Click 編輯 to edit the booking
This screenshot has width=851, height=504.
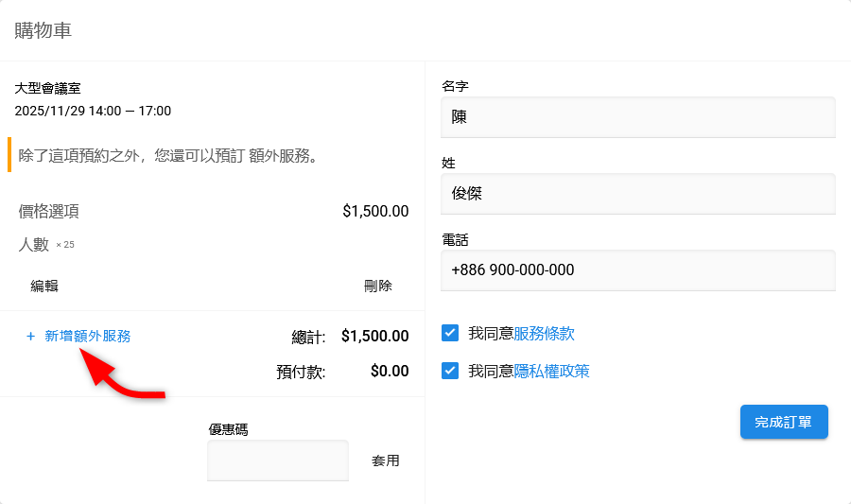click(44, 286)
